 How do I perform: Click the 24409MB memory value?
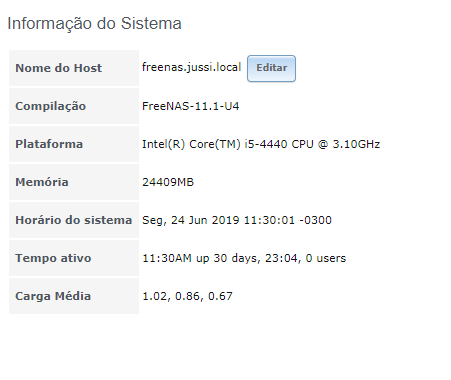pos(168,182)
